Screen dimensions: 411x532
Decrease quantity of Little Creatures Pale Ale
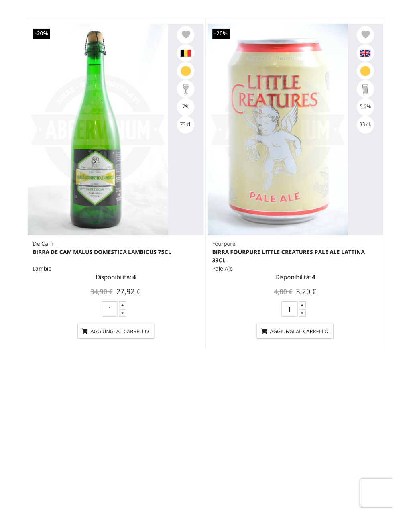click(x=302, y=313)
